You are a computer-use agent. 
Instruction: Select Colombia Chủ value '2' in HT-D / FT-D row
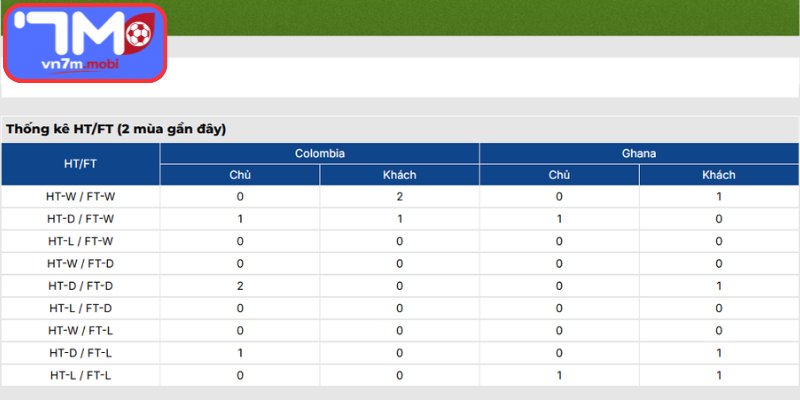tap(240, 286)
